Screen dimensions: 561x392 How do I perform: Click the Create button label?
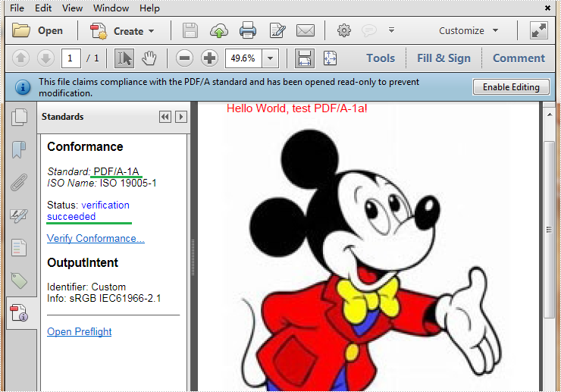pos(128,31)
